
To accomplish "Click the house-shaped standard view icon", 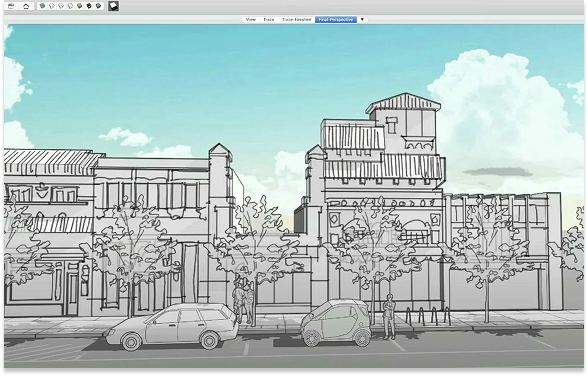I will [x=26, y=6].
